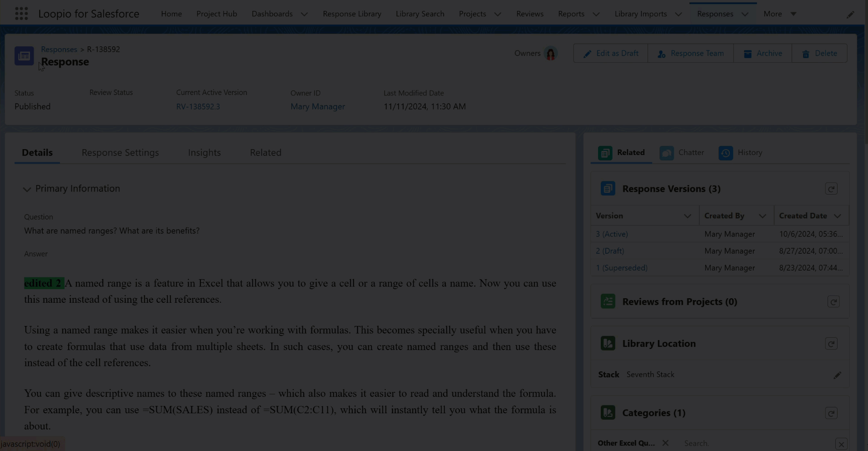Refresh Reviews from Projects section
The height and width of the screenshot is (451, 868).
point(833,302)
